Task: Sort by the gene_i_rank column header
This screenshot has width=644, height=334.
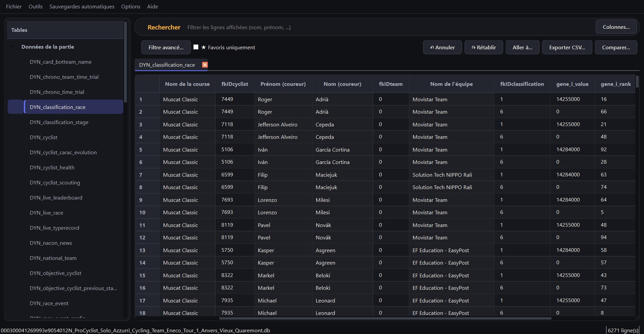Action: pos(615,84)
